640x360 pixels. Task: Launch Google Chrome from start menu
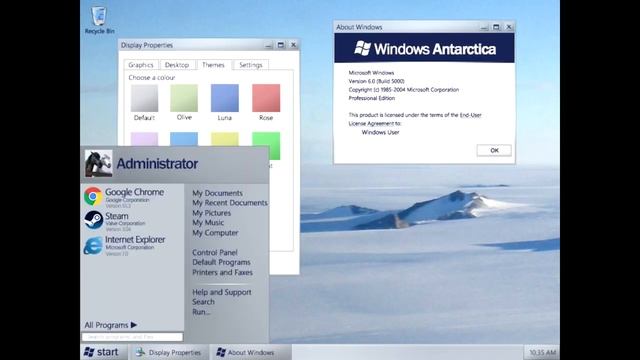click(x=124, y=196)
